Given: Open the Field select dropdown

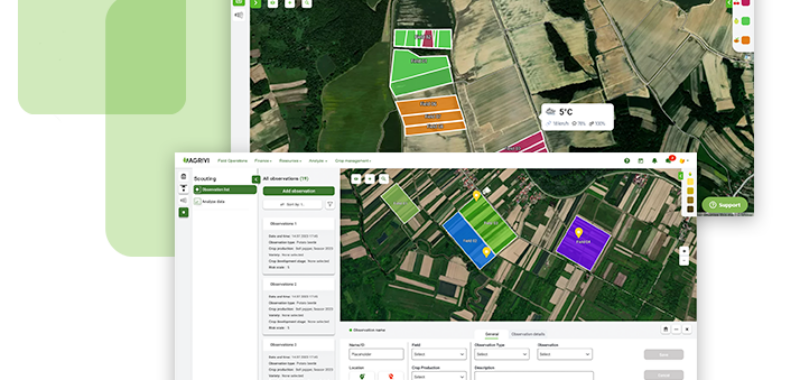Looking at the screenshot, I should (x=439, y=354).
